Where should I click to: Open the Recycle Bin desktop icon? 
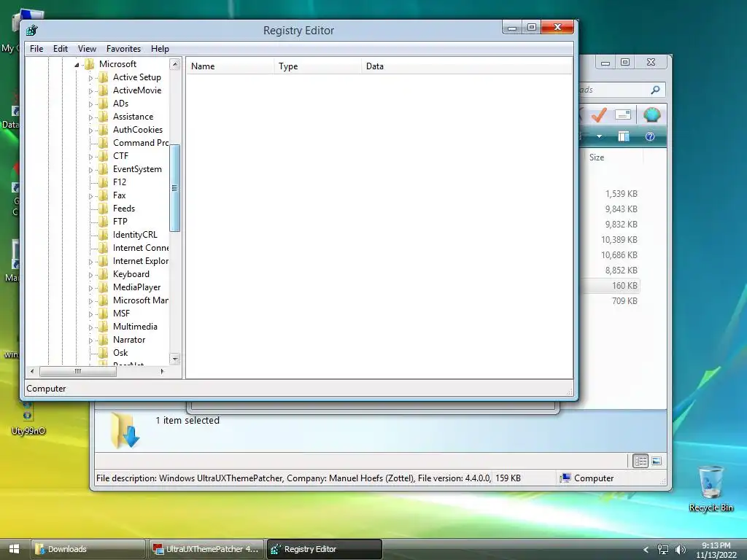[711, 489]
